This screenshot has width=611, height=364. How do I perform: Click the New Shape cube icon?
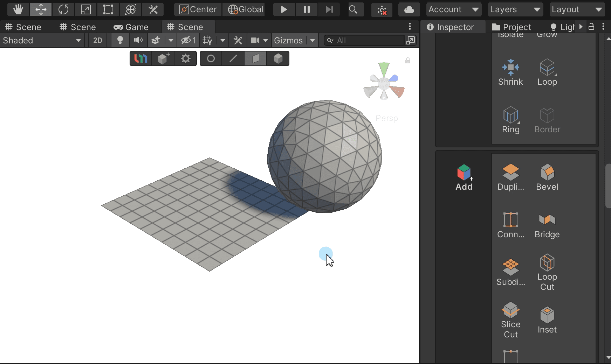click(x=163, y=58)
